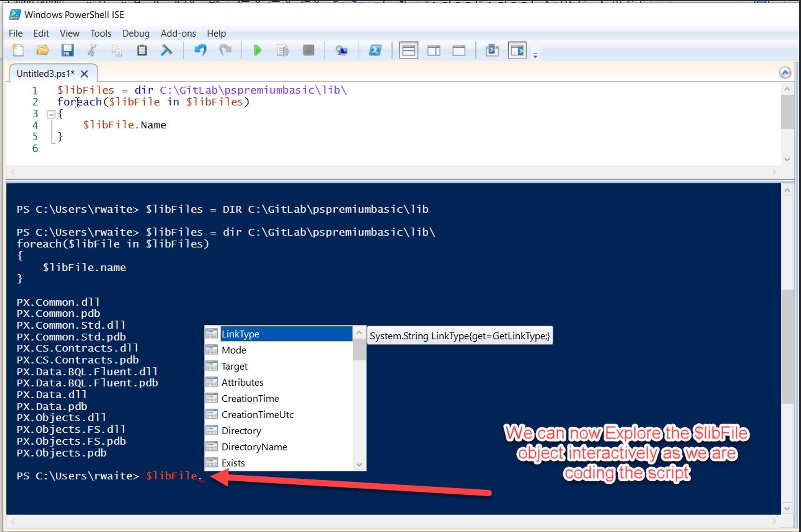Click the Show Command Window icon

492,50
